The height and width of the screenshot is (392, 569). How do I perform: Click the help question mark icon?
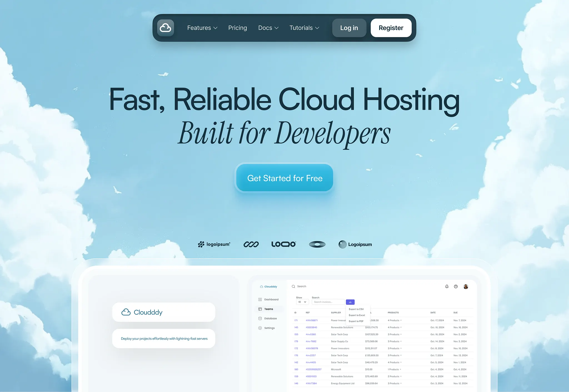[x=456, y=286]
